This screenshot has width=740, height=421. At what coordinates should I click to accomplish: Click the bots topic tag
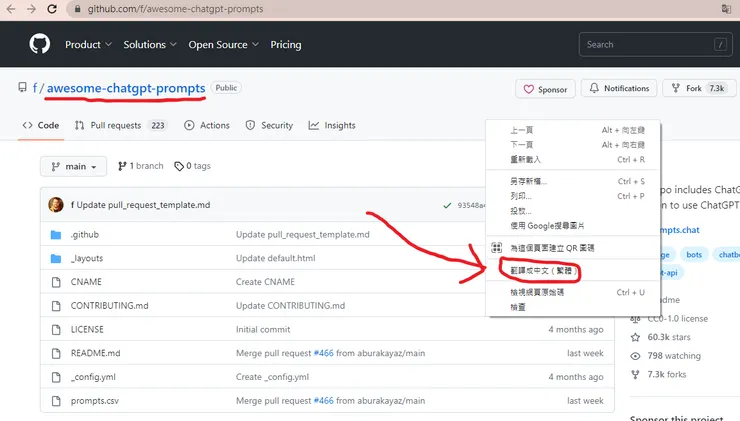click(x=694, y=254)
